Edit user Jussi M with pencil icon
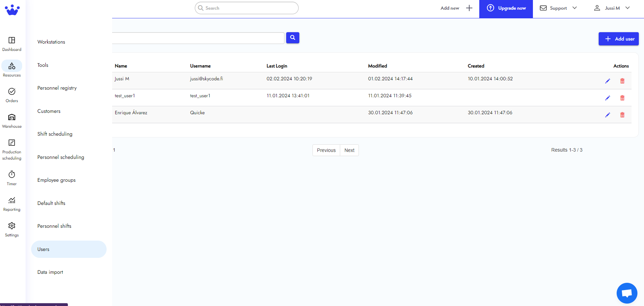The height and width of the screenshot is (306, 644). point(607,81)
